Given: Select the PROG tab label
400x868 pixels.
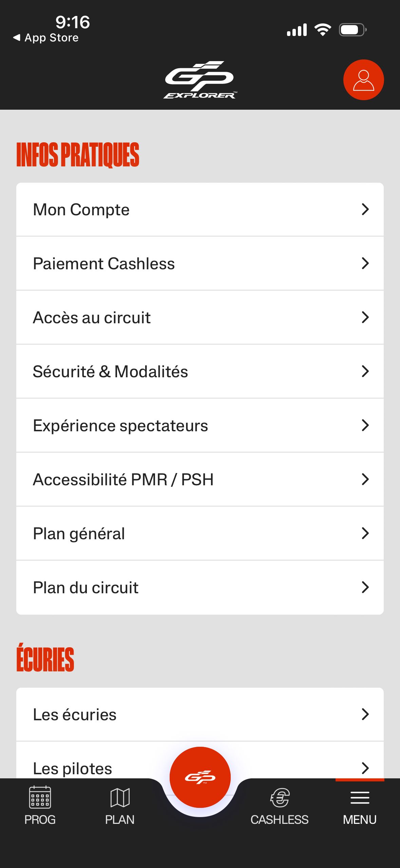Looking at the screenshot, I should click(40, 819).
